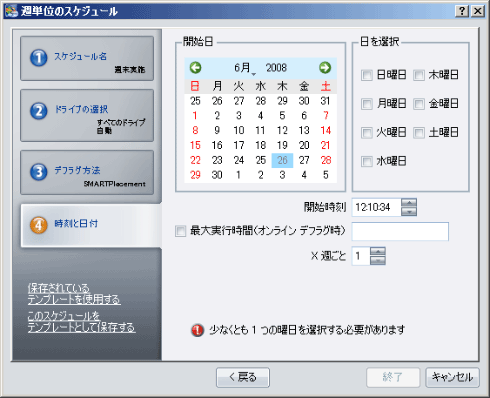Go to previous month with green left arrow
This screenshot has height=398, width=490.
point(196,68)
